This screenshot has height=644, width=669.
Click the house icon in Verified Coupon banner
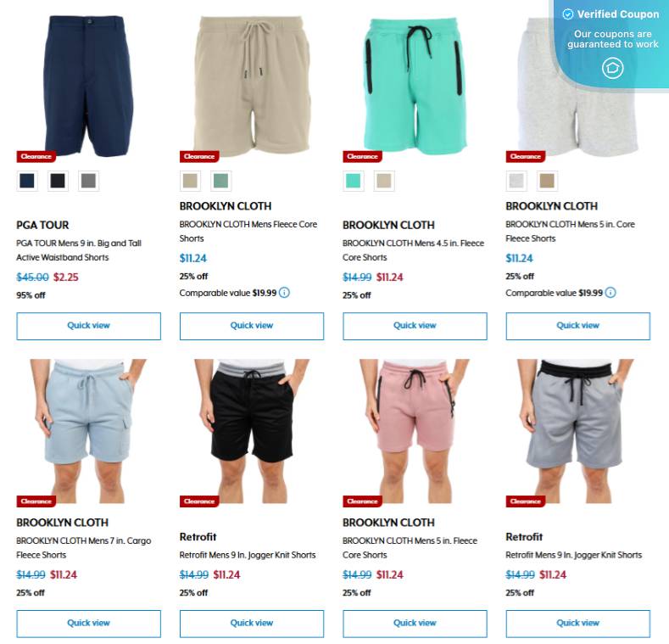(x=613, y=69)
